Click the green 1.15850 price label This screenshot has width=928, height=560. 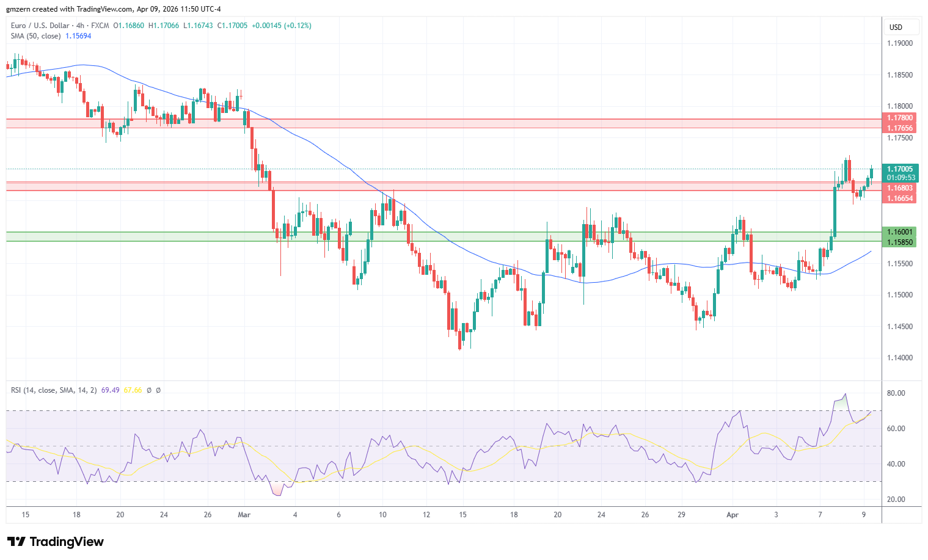(900, 242)
